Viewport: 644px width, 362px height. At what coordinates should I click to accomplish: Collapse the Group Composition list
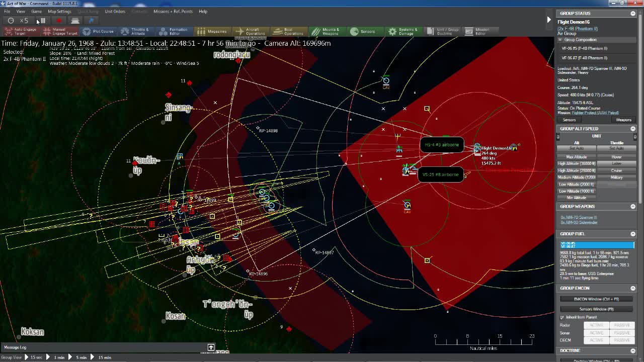click(559, 39)
